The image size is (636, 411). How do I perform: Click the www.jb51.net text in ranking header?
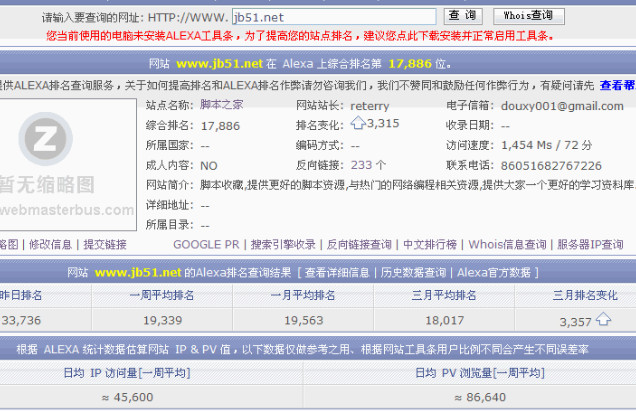click(219, 64)
